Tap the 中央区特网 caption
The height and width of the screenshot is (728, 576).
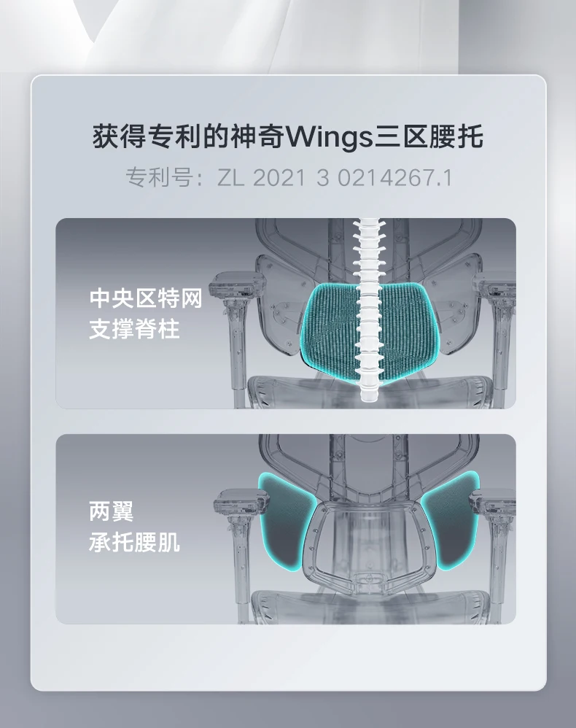[x=146, y=298]
